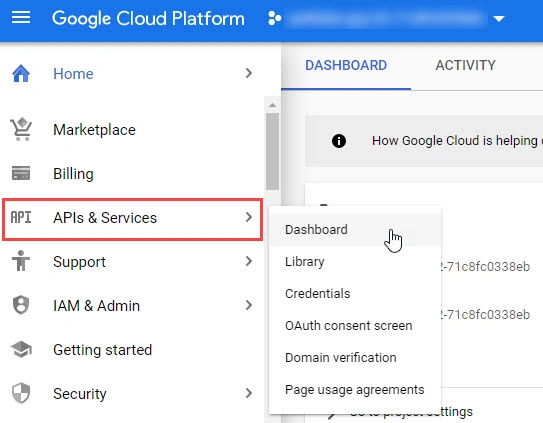Open Getting started from sidebar
The image size is (543, 423).
pos(103,350)
